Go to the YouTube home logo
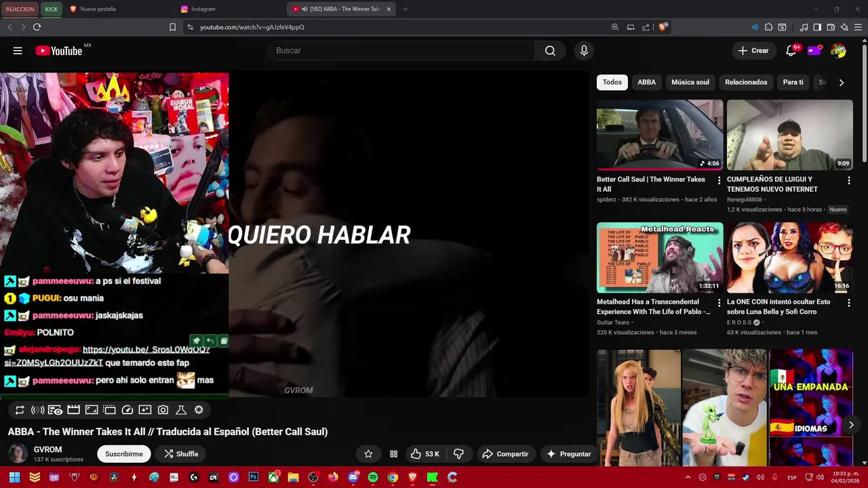The height and width of the screenshot is (488, 868). (x=59, y=51)
